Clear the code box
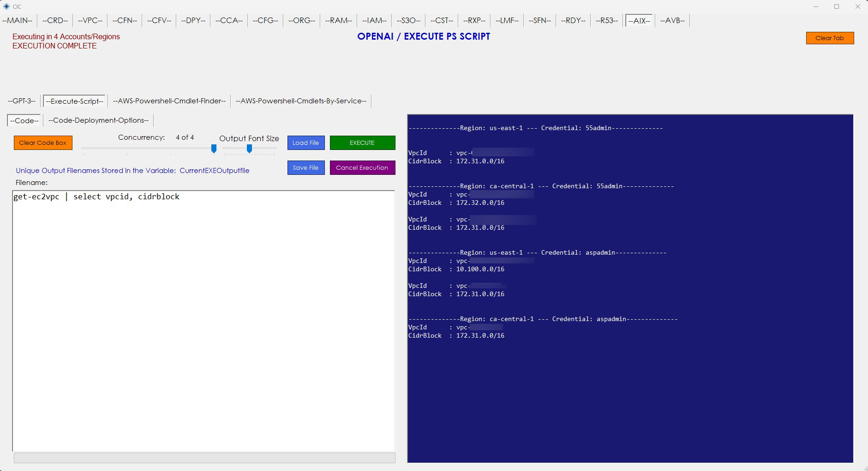The height and width of the screenshot is (471, 868). (x=43, y=143)
